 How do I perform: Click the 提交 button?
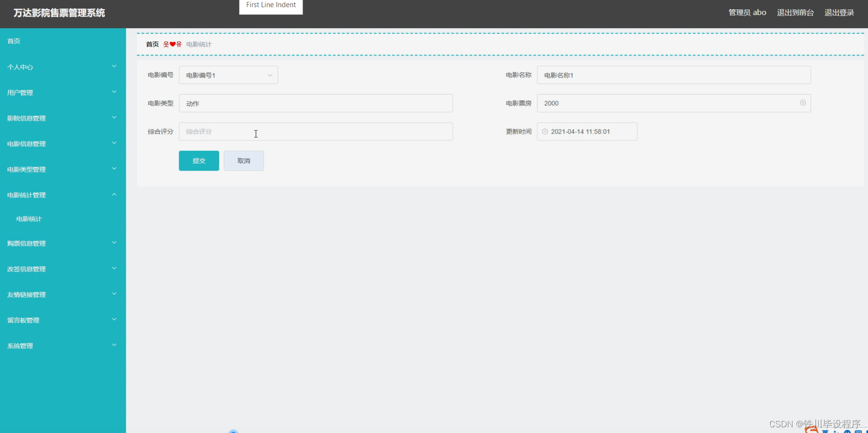pos(199,161)
